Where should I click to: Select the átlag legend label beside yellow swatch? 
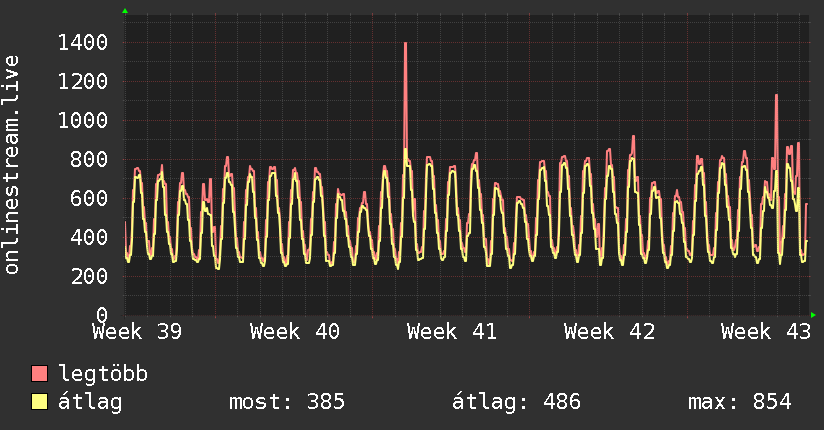(90, 402)
